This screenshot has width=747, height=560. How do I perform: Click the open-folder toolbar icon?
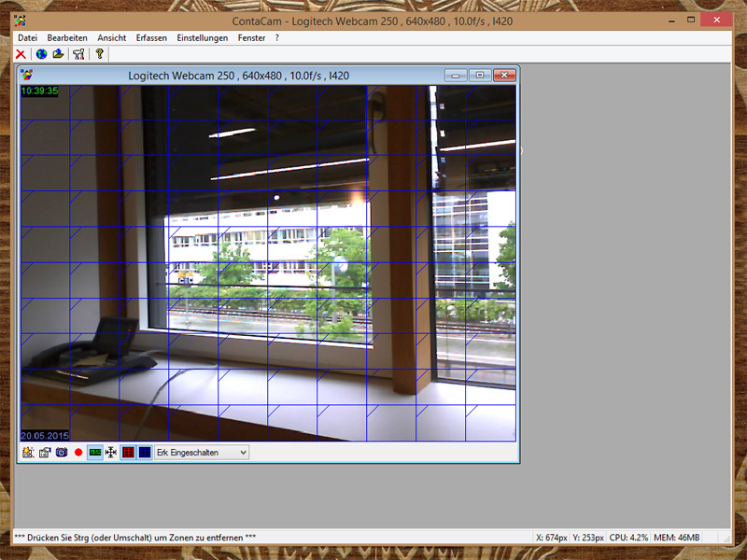tap(58, 54)
